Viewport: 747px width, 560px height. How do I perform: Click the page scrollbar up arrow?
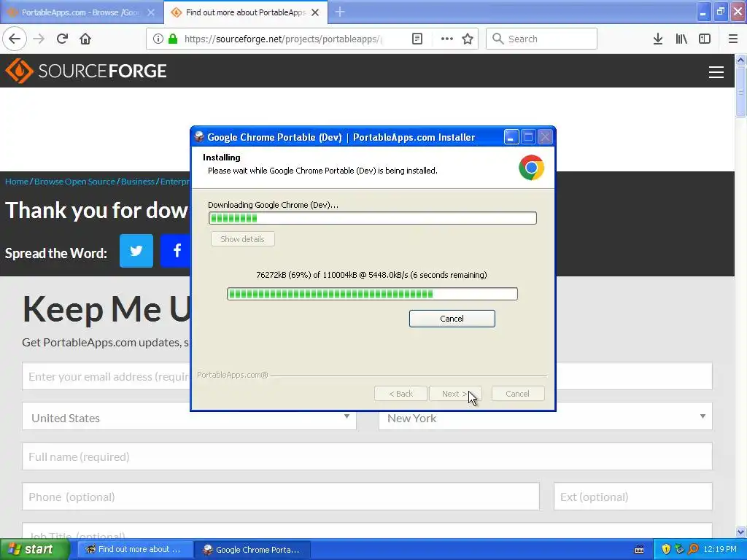tap(741, 60)
